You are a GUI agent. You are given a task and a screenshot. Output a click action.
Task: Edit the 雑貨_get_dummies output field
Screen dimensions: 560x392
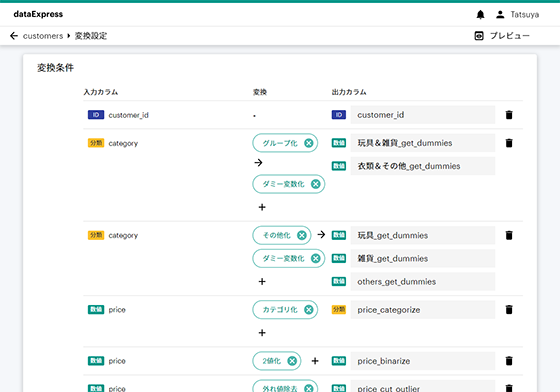point(423,258)
